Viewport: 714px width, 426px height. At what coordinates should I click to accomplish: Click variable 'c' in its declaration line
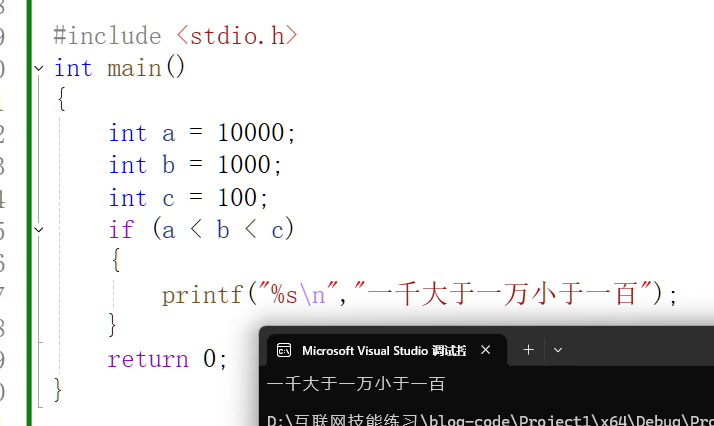point(168,199)
